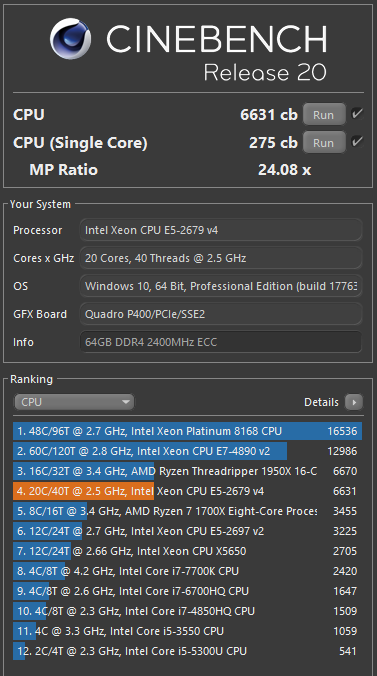This screenshot has width=377, height=676.
Task: Run the CPU multi-core benchmark
Action: coord(324,115)
